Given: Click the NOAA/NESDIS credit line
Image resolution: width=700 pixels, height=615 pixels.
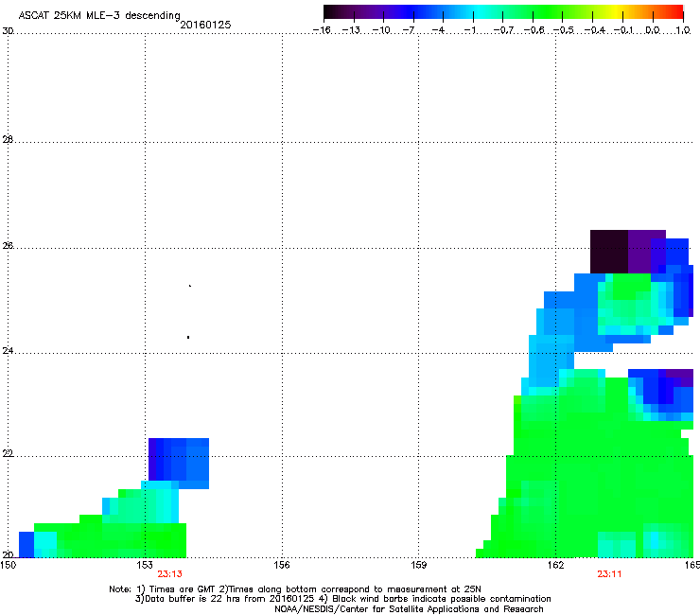Looking at the screenshot, I should (x=409, y=609).
